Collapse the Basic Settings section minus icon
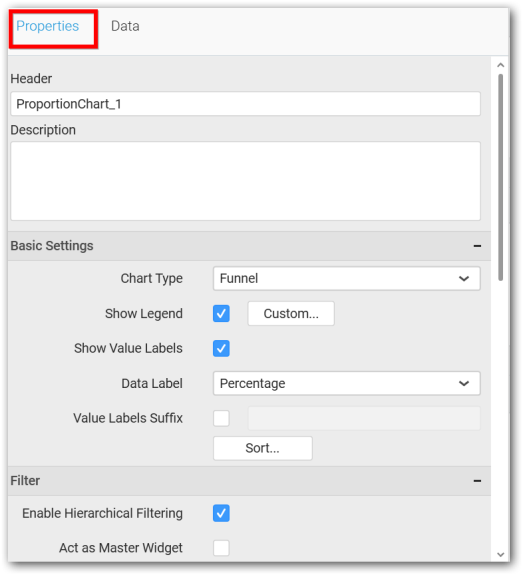This screenshot has height=575, width=523. [477, 246]
